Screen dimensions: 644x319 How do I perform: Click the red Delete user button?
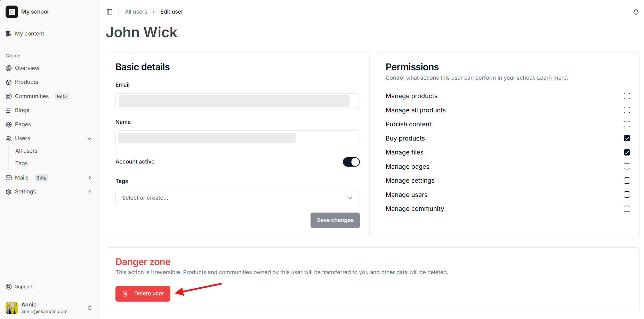[x=143, y=294]
